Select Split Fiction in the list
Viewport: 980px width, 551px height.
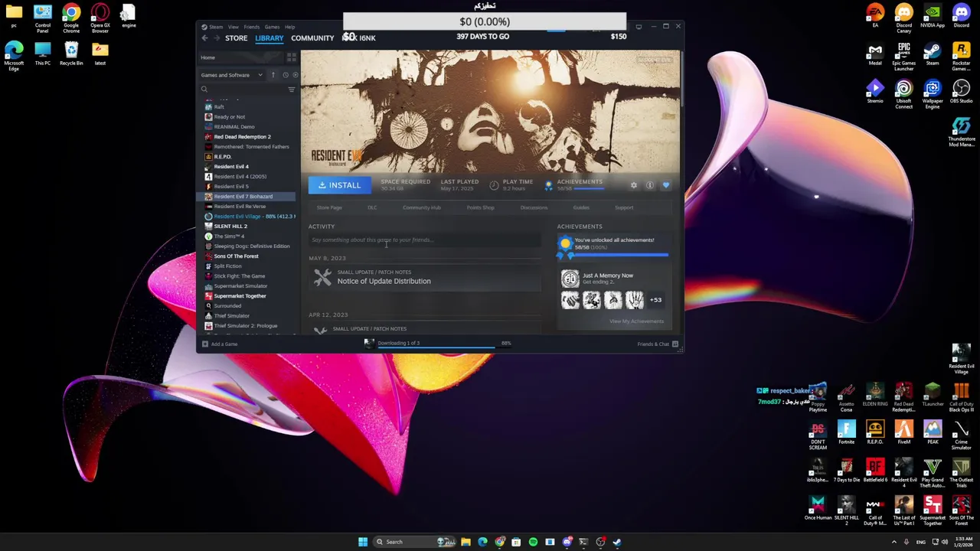click(227, 266)
